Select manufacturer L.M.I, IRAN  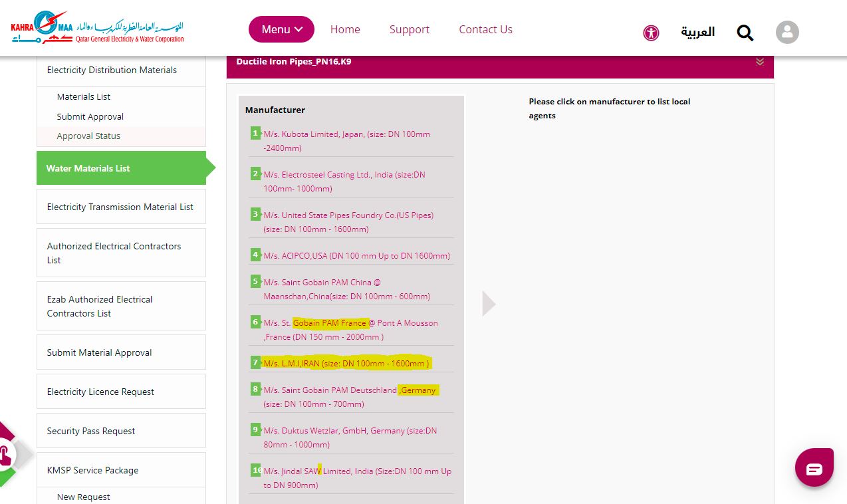point(346,363)
